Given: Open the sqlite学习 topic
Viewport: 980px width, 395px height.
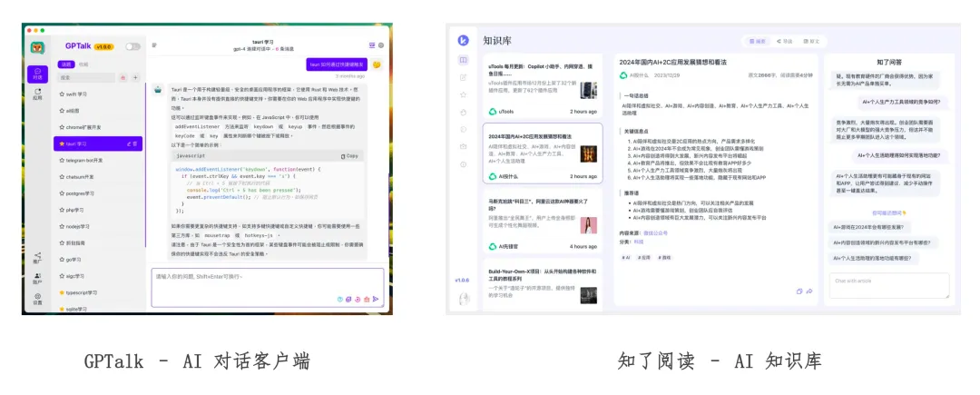Looking at the screenshot, I should pos(98,309).
